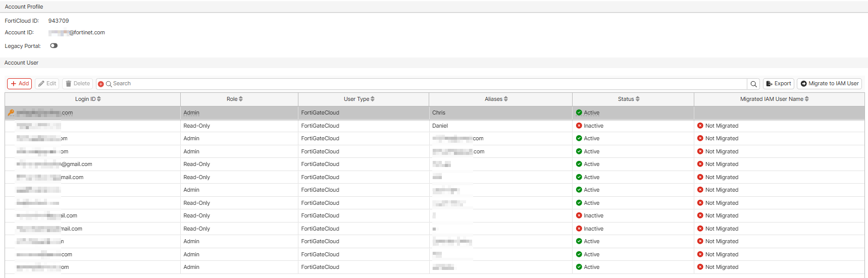Click the red add-filter icon in search bar

pyautogui.click(x=101, y=84)
